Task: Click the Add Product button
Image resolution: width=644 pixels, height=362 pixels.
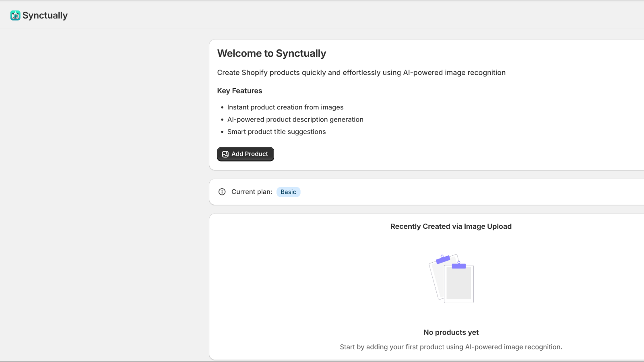Action: [246, 154]
